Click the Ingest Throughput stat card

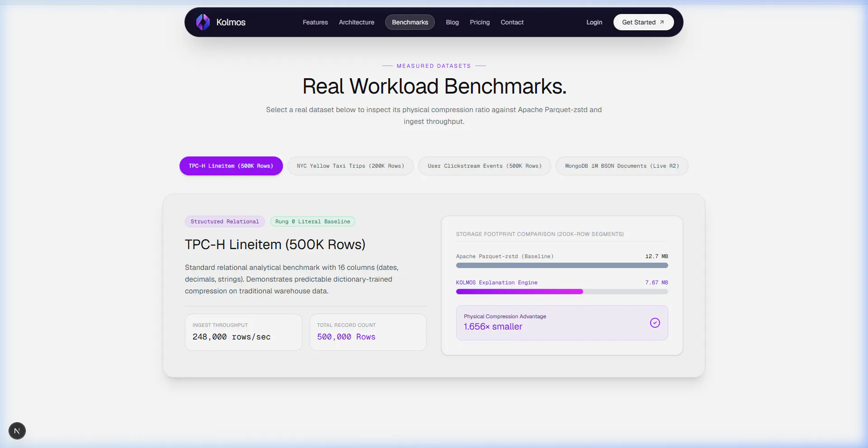pyautogui.click(x=243, y=332)
